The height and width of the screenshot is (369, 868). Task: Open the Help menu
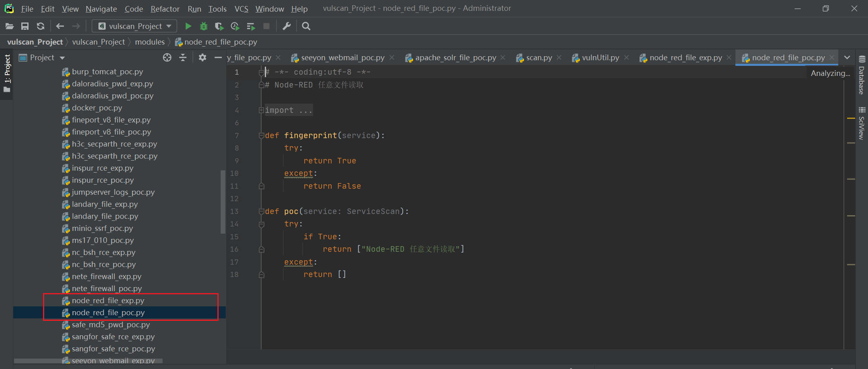point(299,9)
